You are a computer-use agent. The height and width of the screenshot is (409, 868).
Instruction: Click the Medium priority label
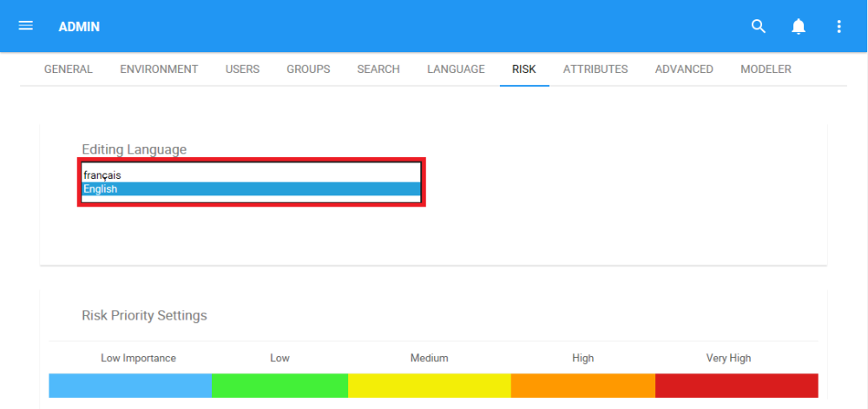[x=429, y=358]
